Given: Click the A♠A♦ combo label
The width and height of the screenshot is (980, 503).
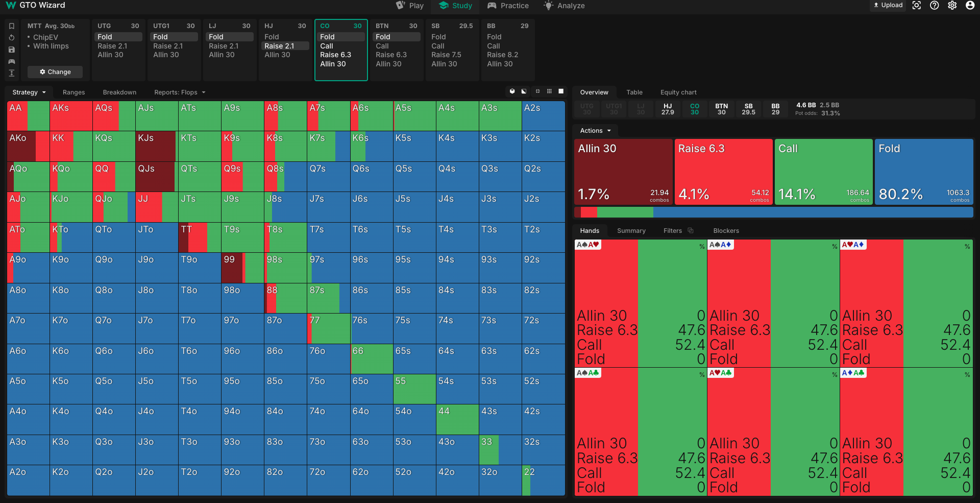Looking at the screenshot, I should coord(721,245).
